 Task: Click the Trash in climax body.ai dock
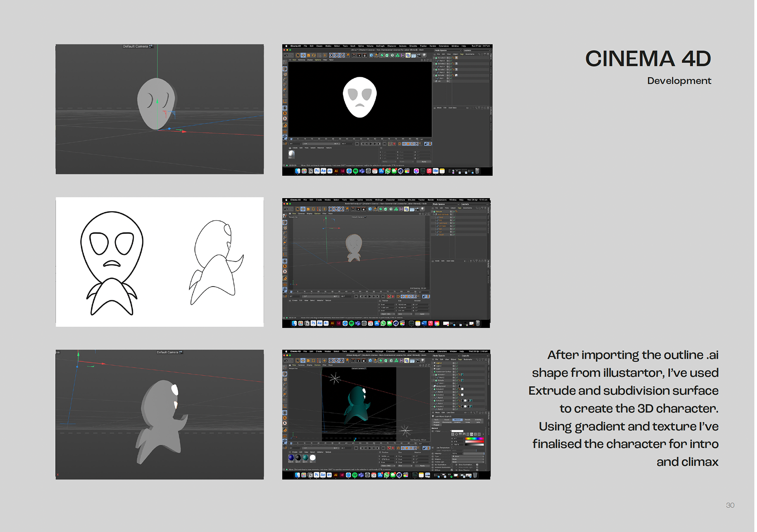pos(475,475)
